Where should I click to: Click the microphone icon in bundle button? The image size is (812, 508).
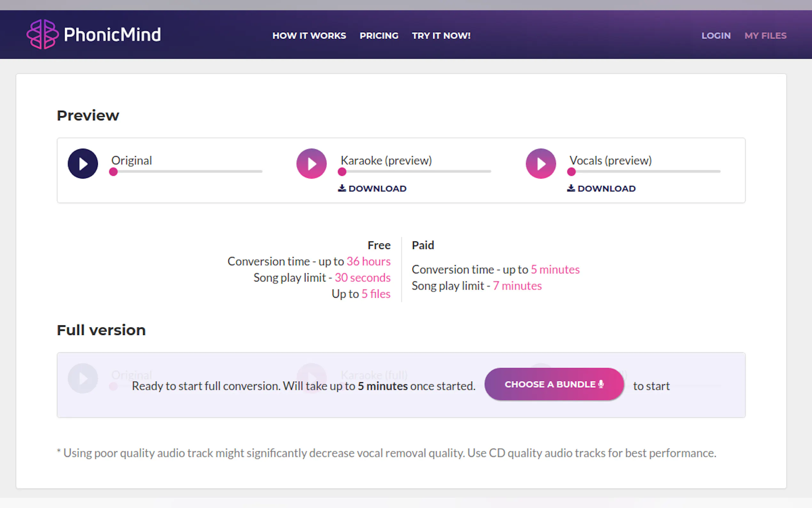(601, 384)
